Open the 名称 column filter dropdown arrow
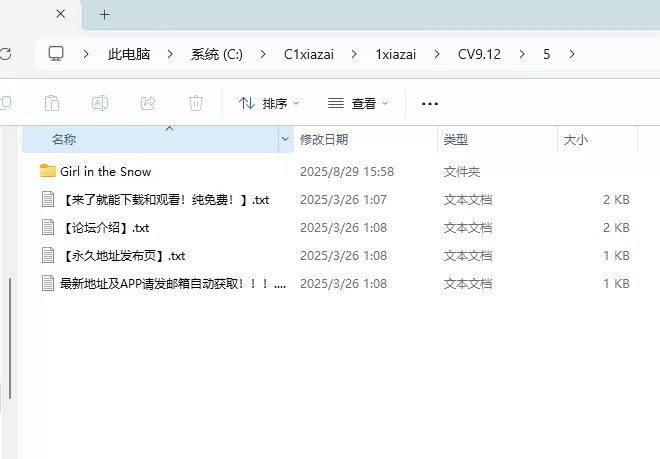 (285, 139)
